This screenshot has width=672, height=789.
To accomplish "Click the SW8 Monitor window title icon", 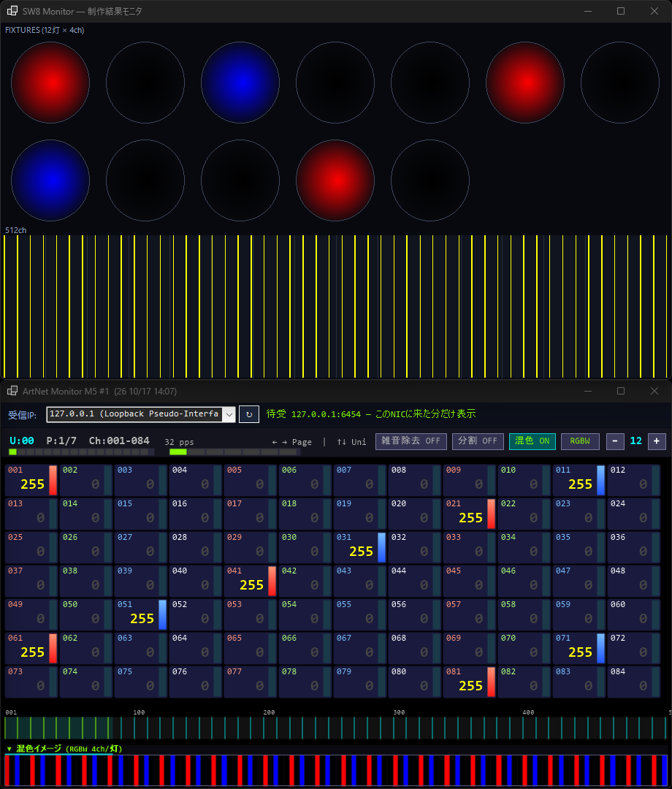I will point(12,11).
